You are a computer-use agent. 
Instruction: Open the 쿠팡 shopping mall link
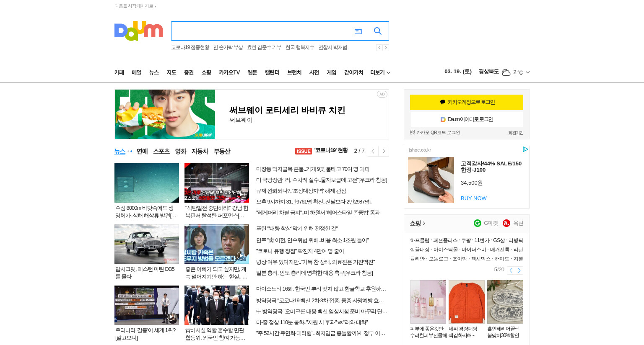tap(466, 240)
